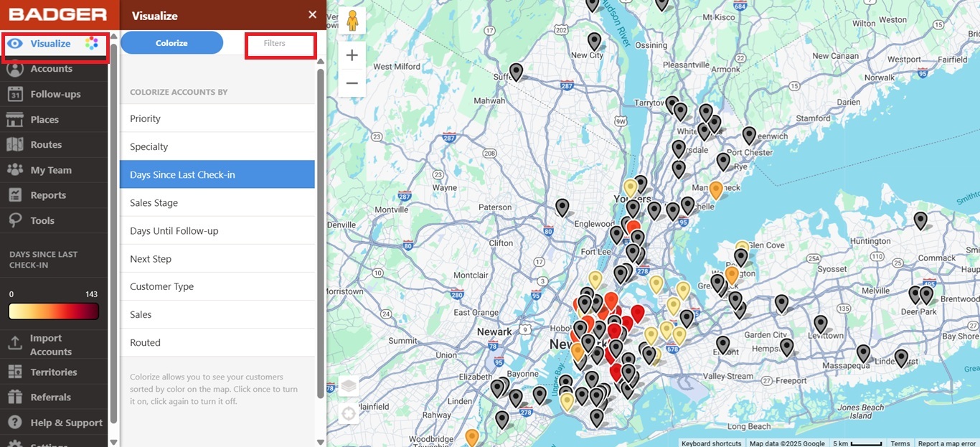Close the Visualize panel

coord(312,15)
